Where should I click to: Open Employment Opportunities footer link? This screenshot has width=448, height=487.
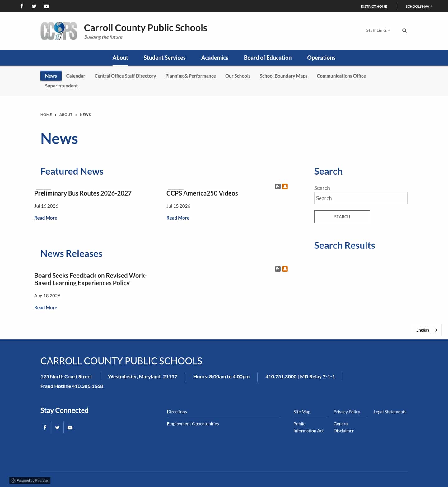click(193, 424)
